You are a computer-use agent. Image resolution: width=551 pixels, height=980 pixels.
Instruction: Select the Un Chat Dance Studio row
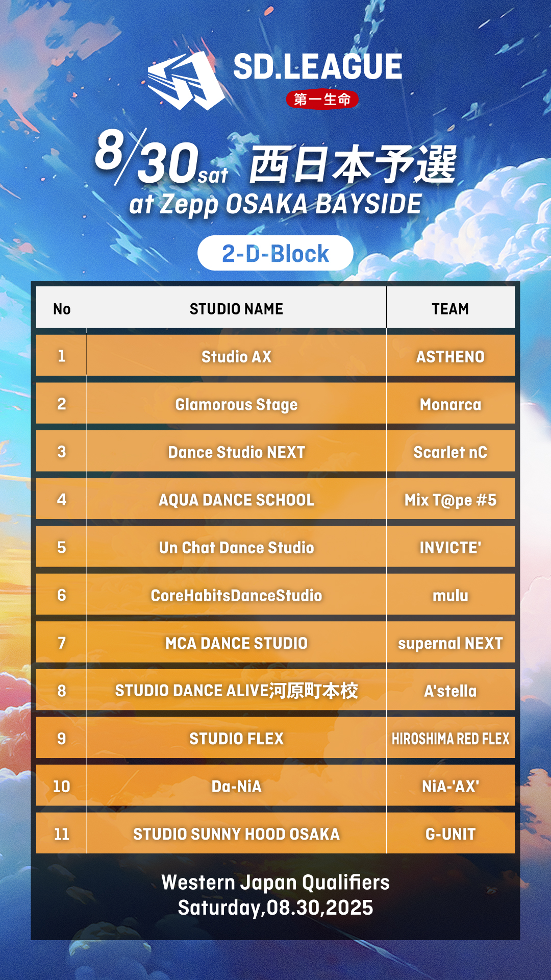click(x=236, y=548)
